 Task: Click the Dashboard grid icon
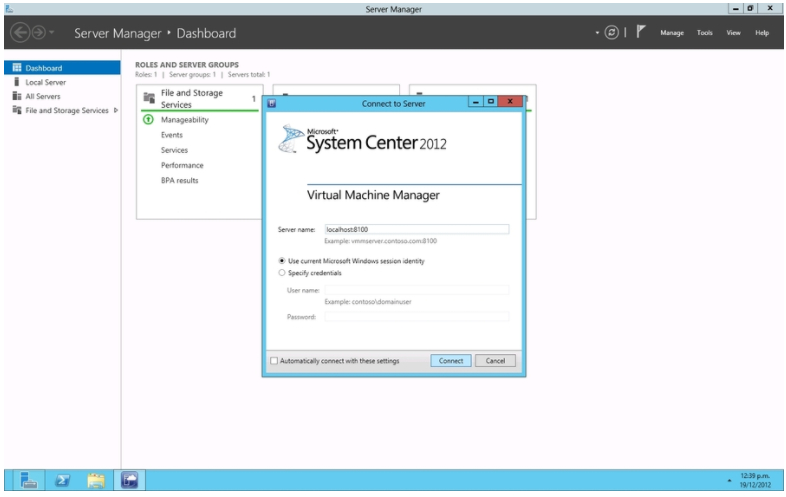click(17, 68)
